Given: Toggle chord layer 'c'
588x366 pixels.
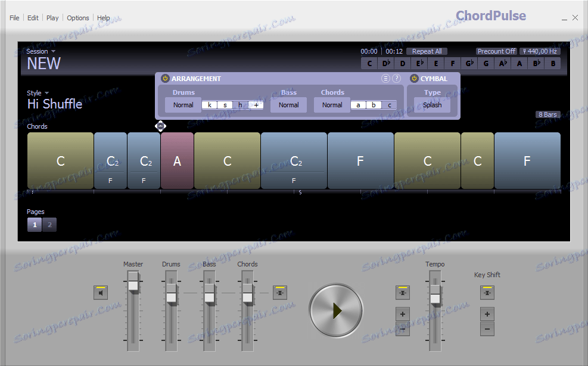Looking at the screenshot, I should 390,105.
